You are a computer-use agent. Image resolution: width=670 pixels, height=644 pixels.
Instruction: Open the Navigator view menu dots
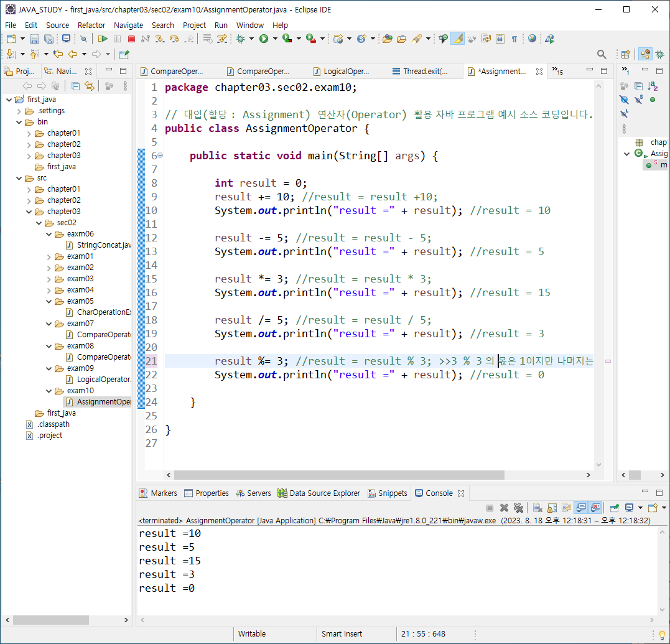[125, 86]
